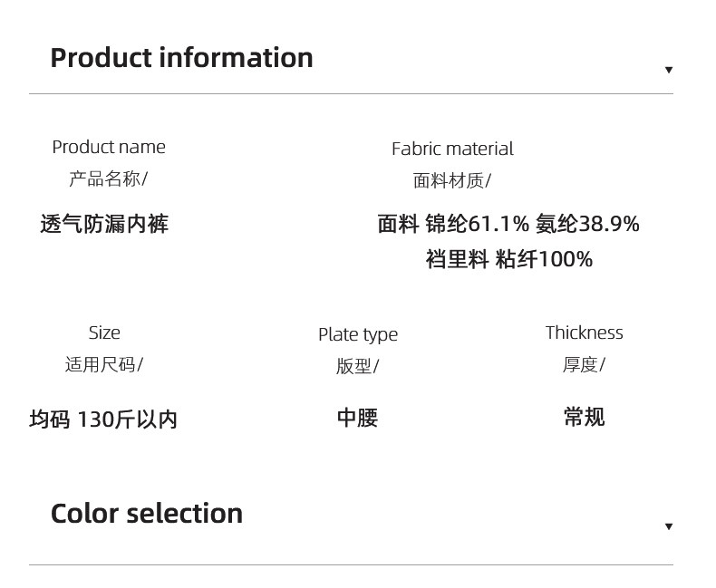
Task: Click the Color selection heading
Action: [x=147, y=514]
